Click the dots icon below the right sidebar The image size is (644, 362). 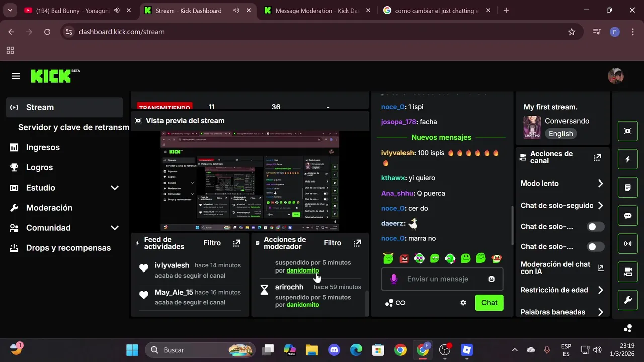click(x=628, y=328)
